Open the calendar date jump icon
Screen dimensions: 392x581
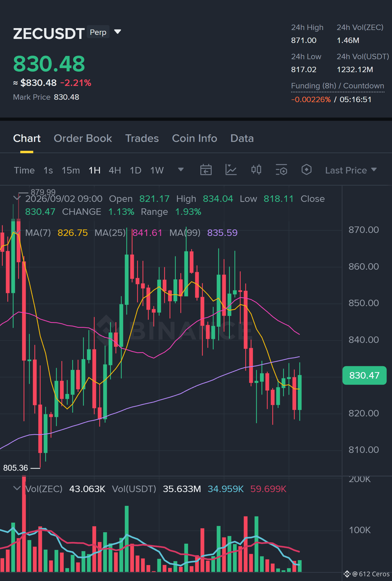(x=206, y=170)
